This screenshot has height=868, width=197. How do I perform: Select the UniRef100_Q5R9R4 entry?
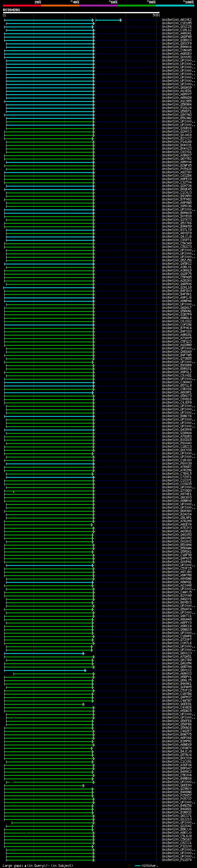[x=177, y=104]
